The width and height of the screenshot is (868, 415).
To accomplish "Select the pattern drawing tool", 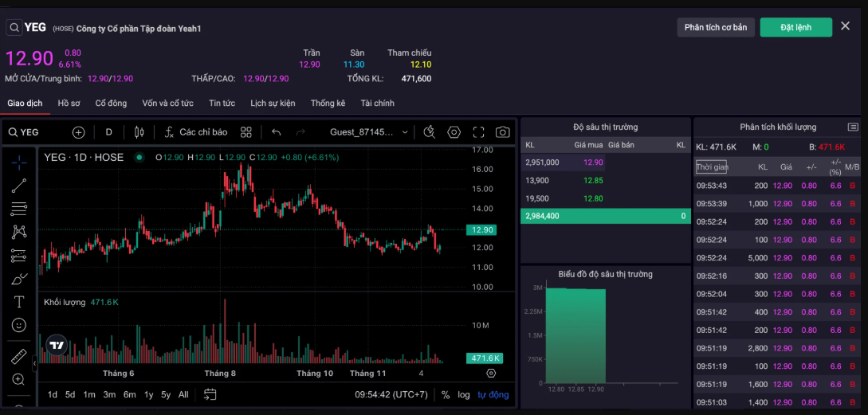I will (19, 232).
